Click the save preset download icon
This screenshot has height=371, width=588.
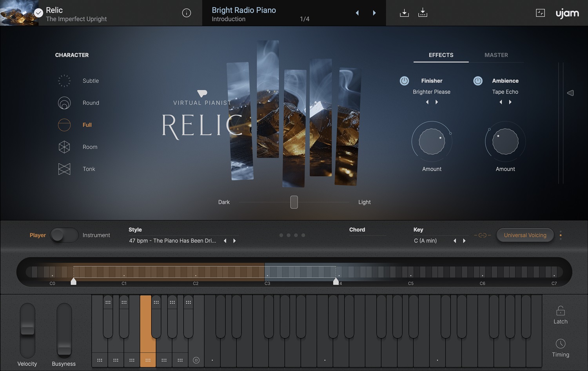point(404,13)
